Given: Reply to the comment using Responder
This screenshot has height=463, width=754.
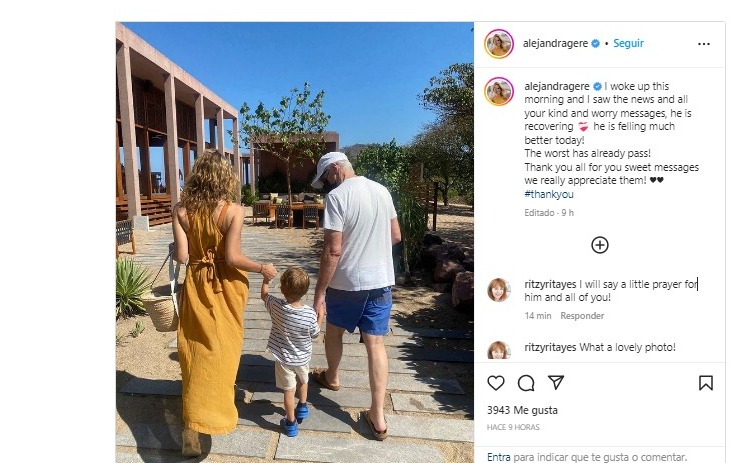Looking at the screenshot, I should (x=582, y=316).
